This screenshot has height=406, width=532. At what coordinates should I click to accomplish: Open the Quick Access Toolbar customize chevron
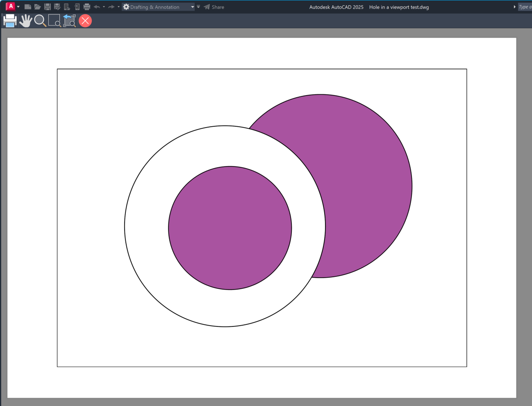pos(198,7)
